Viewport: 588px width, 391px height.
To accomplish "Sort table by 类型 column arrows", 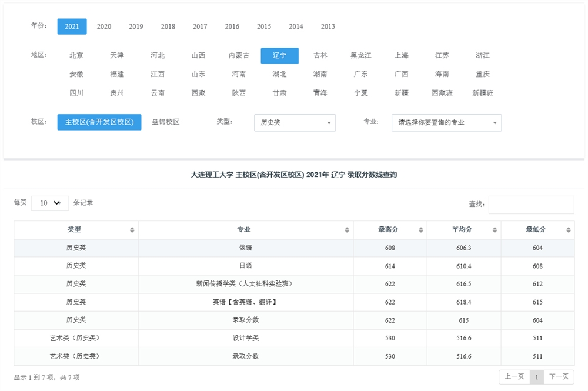I will point(132,230).
